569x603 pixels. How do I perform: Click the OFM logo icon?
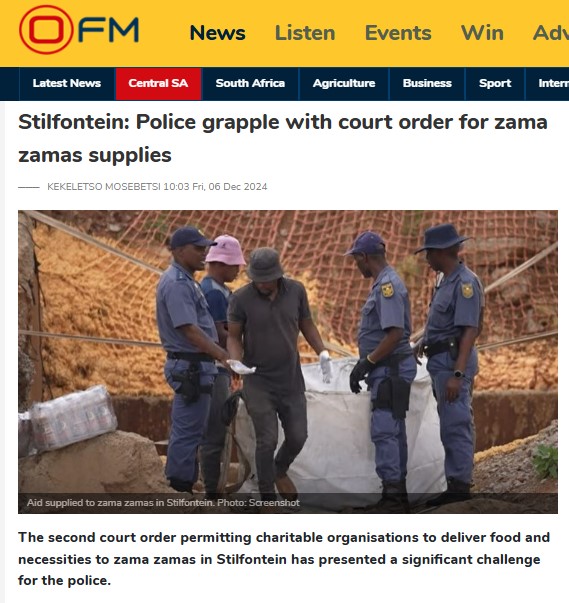click(46, 30)
